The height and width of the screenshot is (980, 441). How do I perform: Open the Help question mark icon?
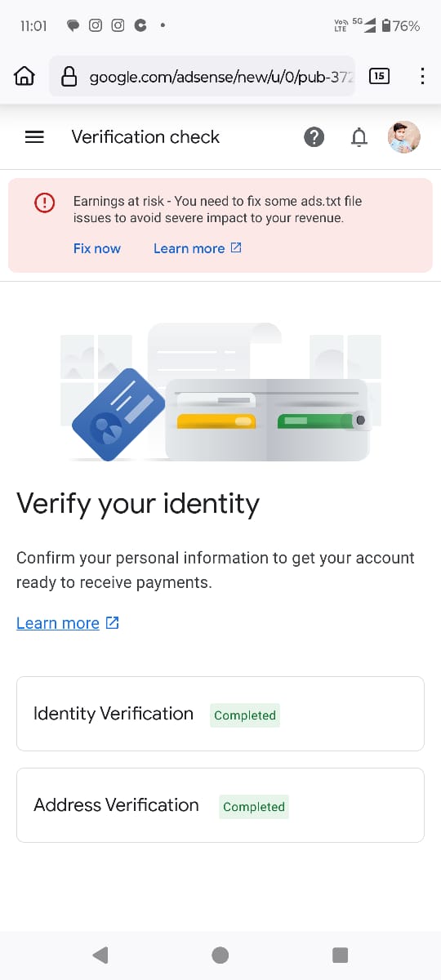point(314,137)
